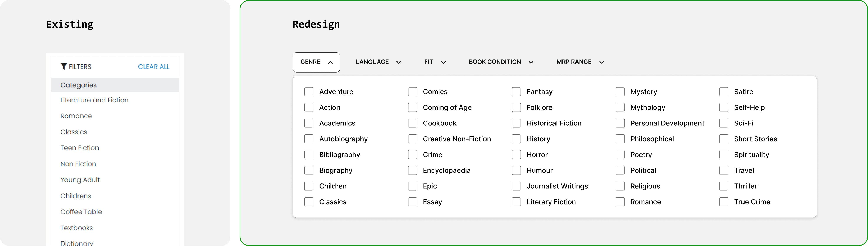
Task: Choose Literature and Fiction category
Action: click(94, 100)
